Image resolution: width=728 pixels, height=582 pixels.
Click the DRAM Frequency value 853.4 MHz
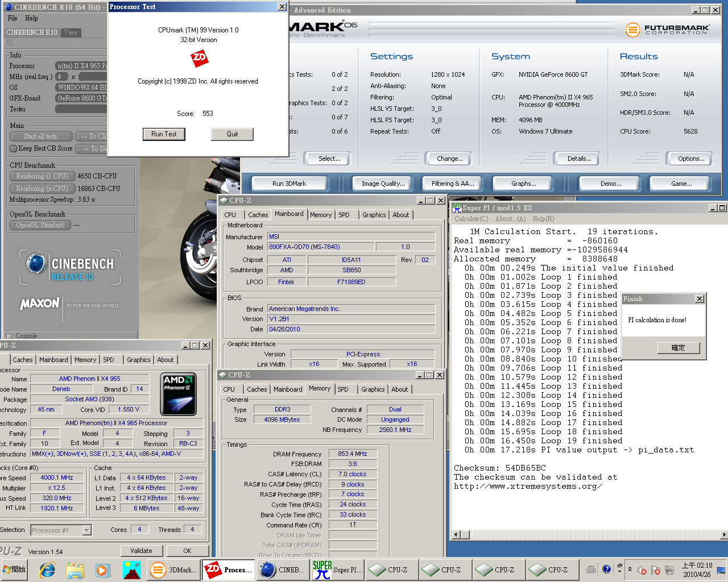353,454
